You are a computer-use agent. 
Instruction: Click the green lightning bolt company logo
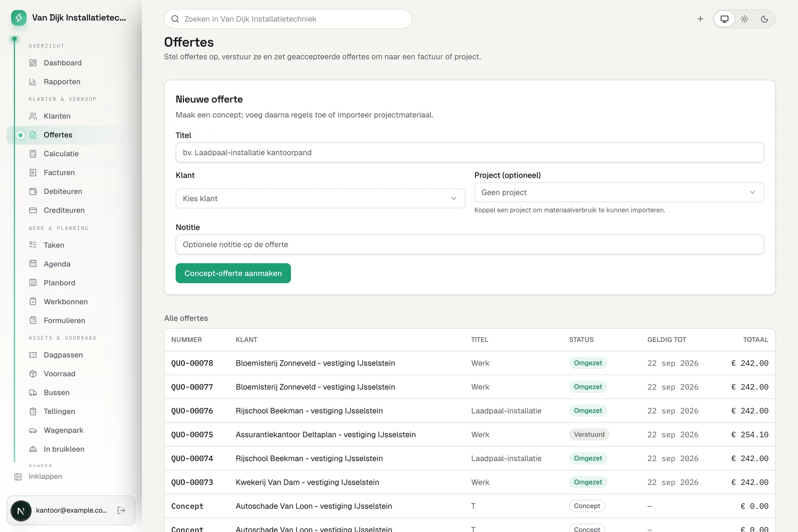(x=19, y=18)
